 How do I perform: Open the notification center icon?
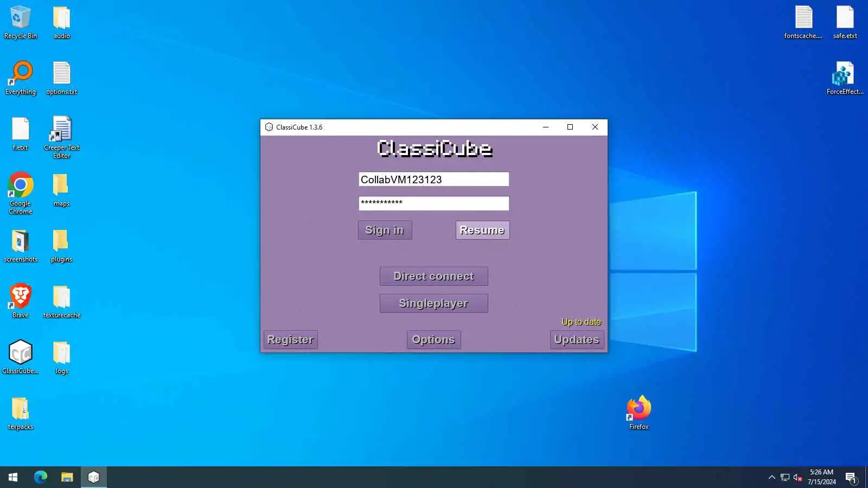click(851, 477)
